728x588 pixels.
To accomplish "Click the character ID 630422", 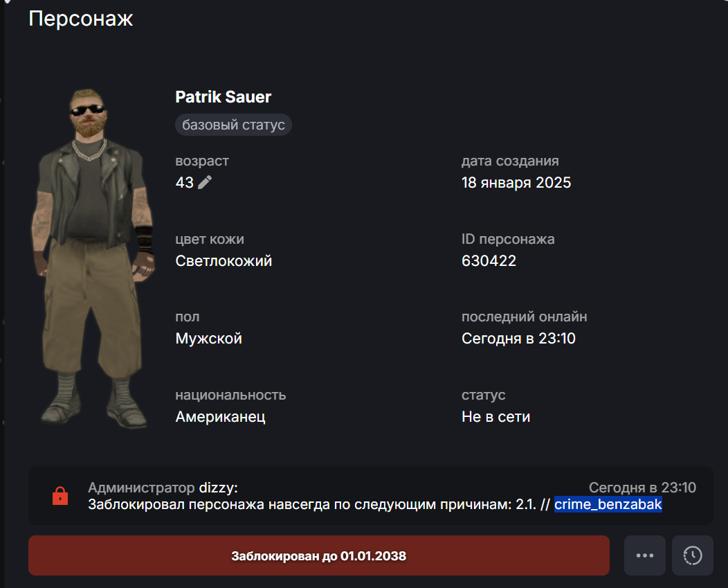I will point(489,261).
